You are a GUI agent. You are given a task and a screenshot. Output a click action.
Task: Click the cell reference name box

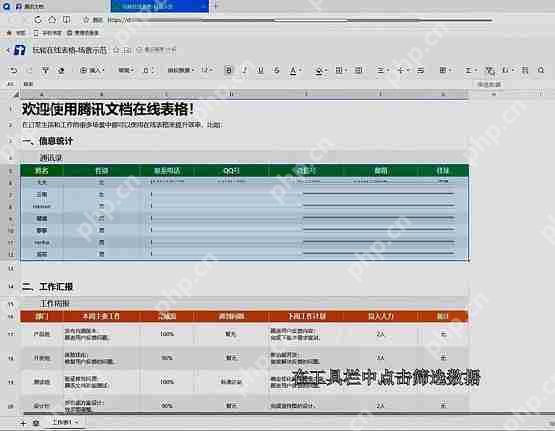tap(11, 84)
